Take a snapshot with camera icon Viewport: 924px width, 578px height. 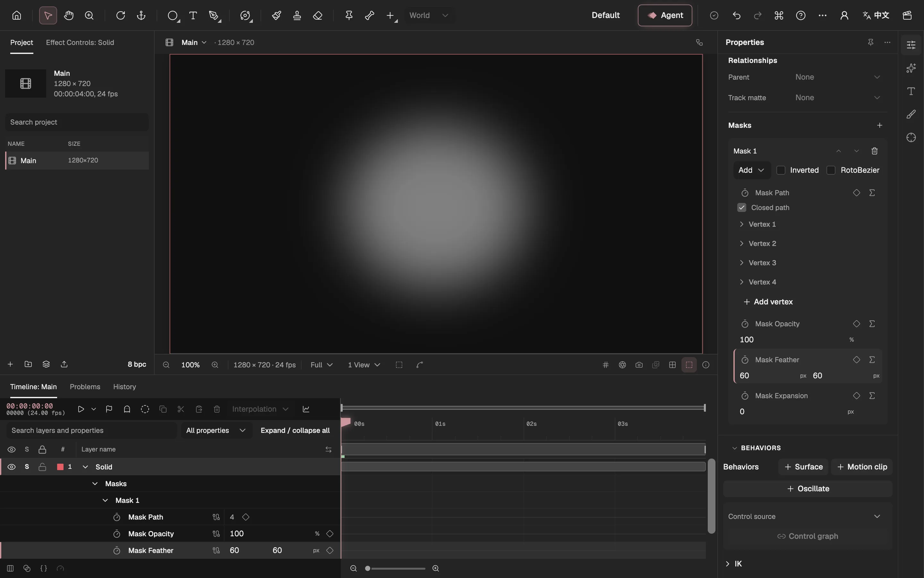pyautogui.click(x=639, y=365)
